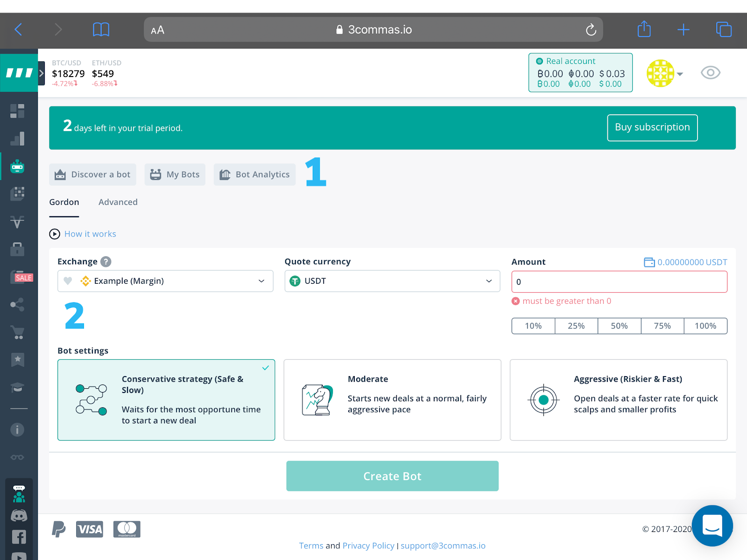Select the Gordon tab
The height and width of the screenshot is (560, 747).
(x=64, y=203)
